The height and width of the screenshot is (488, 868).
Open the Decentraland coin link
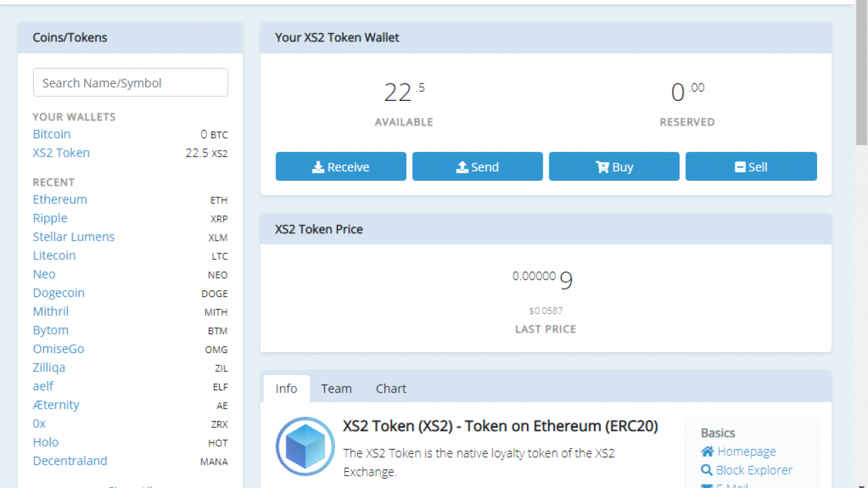(x=70, y=461)
